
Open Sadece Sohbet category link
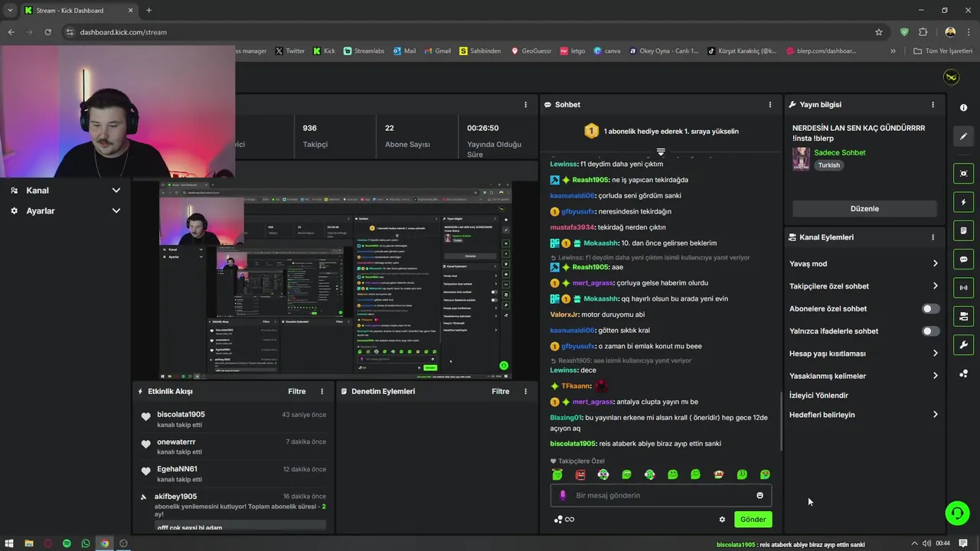click(x=840, y=152)
